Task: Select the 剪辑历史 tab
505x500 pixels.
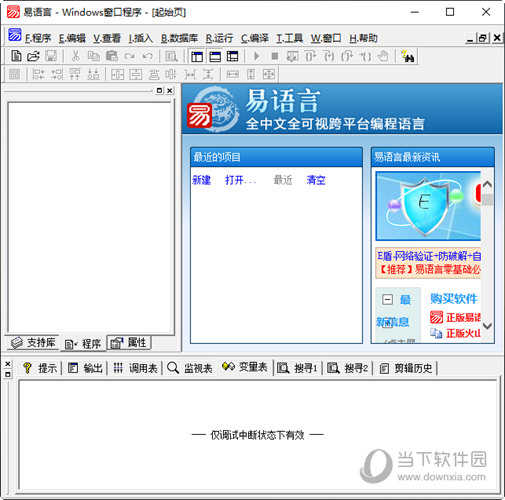Action: (406, 368)
